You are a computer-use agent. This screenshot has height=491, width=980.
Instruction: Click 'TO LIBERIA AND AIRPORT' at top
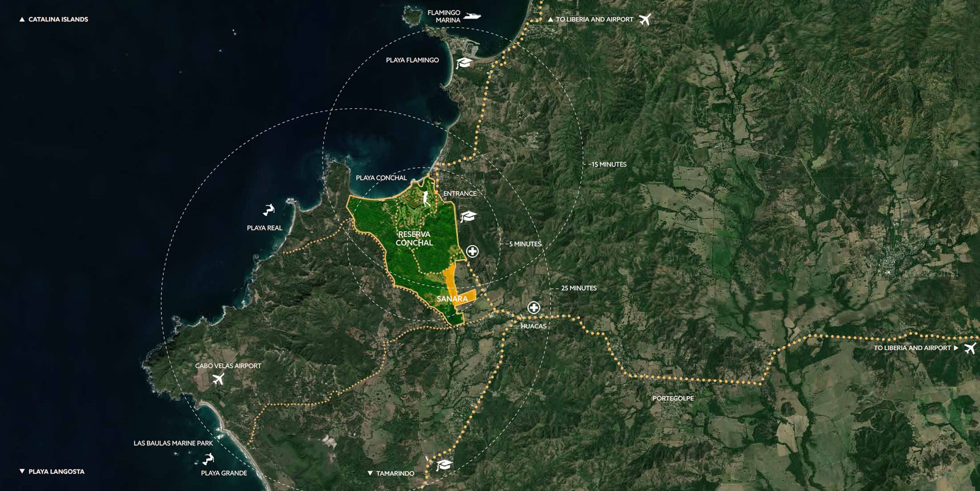594,19
